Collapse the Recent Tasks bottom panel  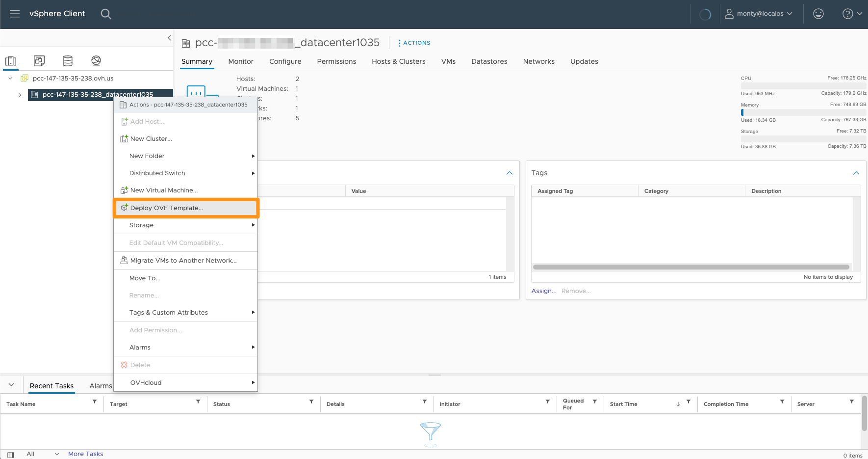click(11, 385)
